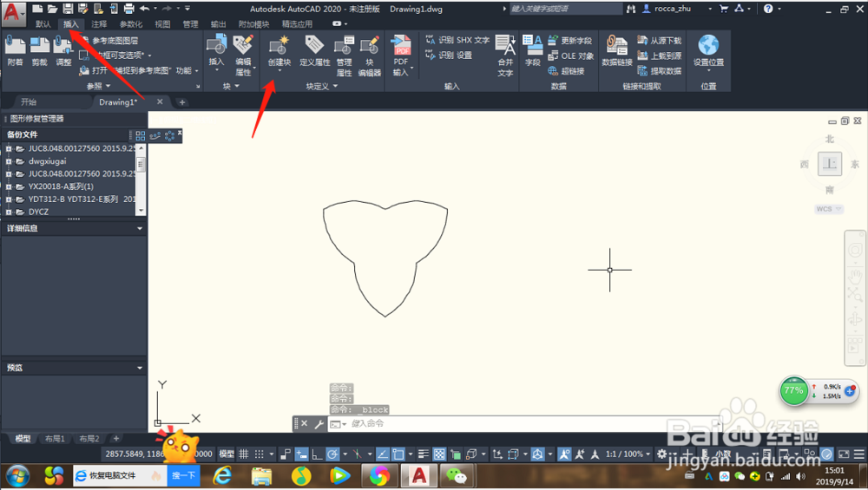This screenshot has height=490, width=868.
Task: Toggle the 模型 model space status button
Action: (x=227, y=454)
